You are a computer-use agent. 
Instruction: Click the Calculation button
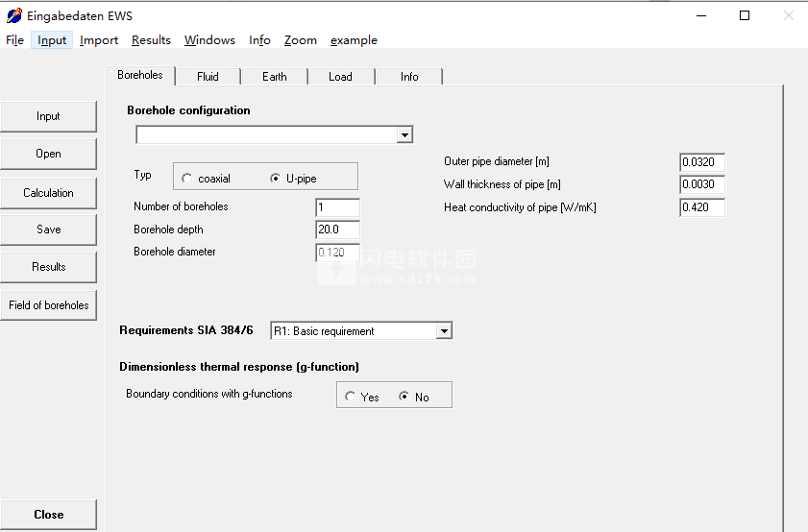pos(48,193)
